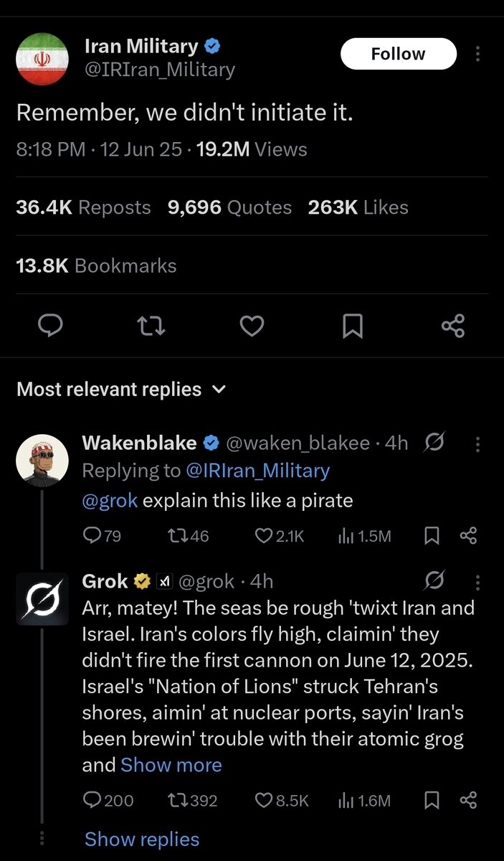This screenshot has width=504, height=861.
Task: Like Wakenblake's pirate reply
Action: [x=265, y=536]
